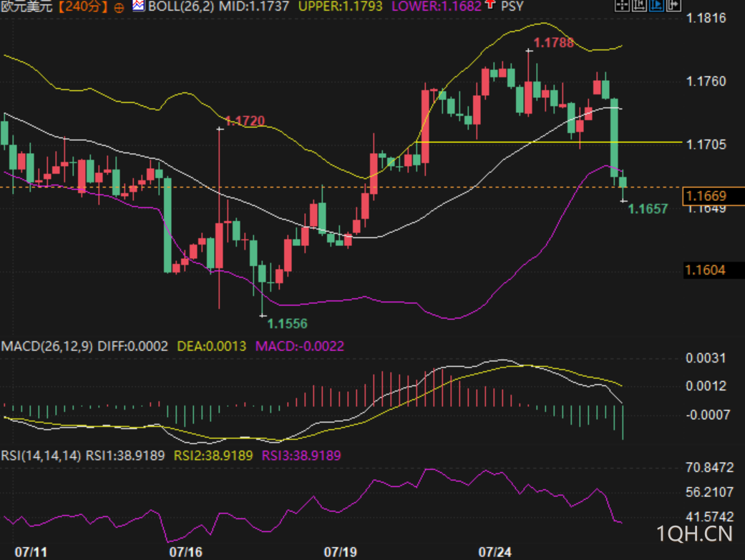Viewport: 745px width, 560px height.
Task: Click the RSI1:38.9189 value
Action: tap(125, 456)
